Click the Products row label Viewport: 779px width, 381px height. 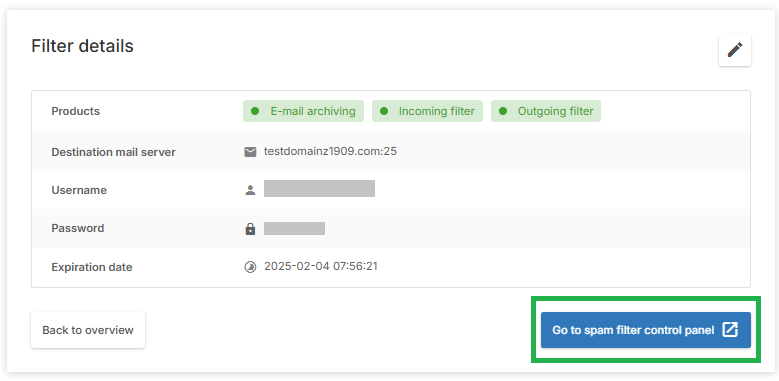[x=76, y=111]
